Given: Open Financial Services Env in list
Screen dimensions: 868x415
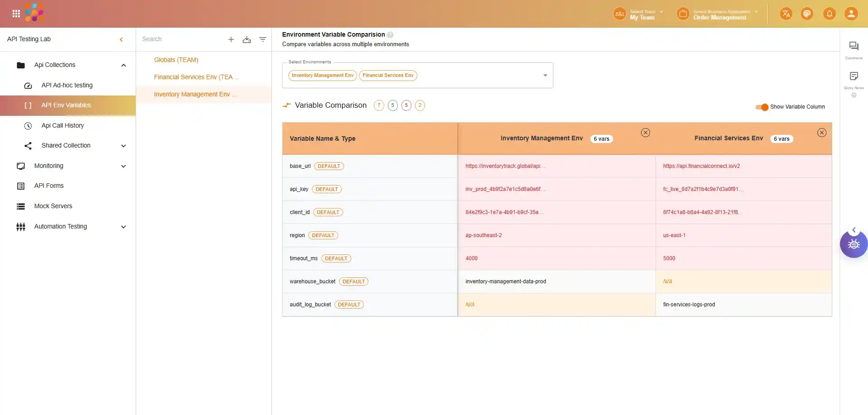Looking at the screenshot, I should coord(196,77).
